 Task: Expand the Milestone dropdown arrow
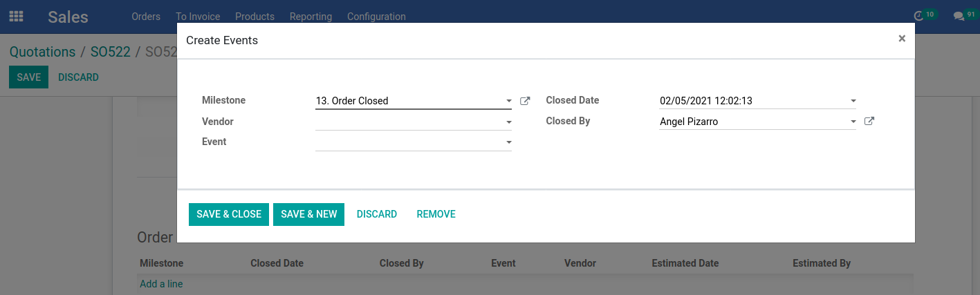(x=508, y=102)
